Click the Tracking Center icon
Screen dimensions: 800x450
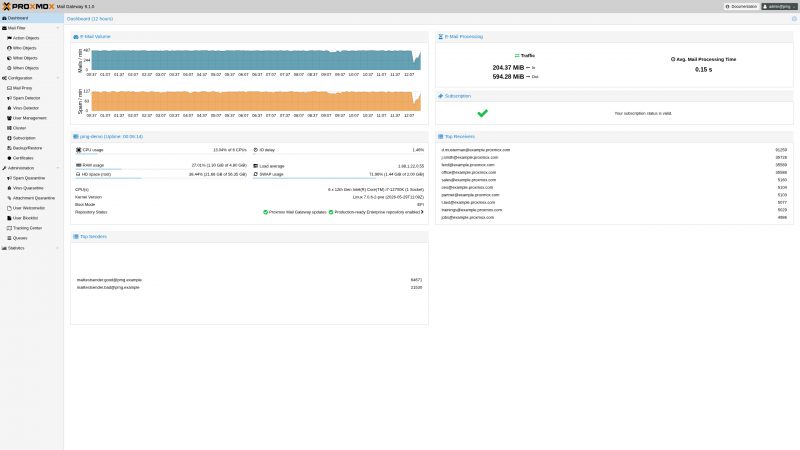pos(9,228)
